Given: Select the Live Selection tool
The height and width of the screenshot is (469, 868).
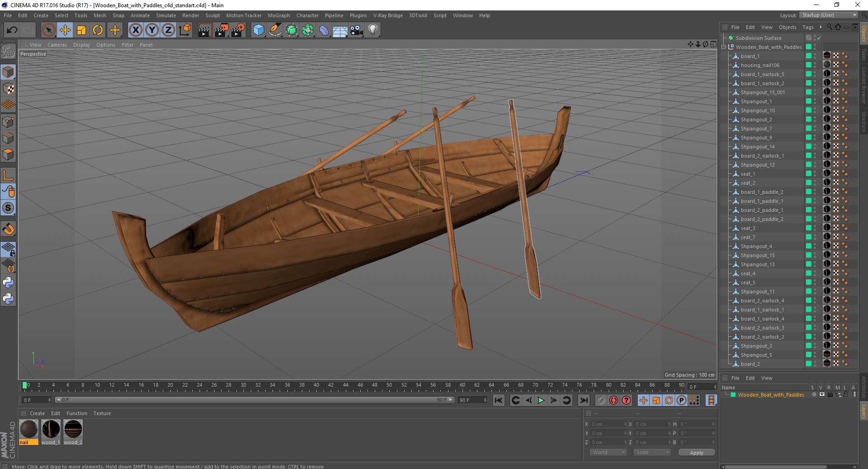Looking at the screenshot, I should coord(48,30).
